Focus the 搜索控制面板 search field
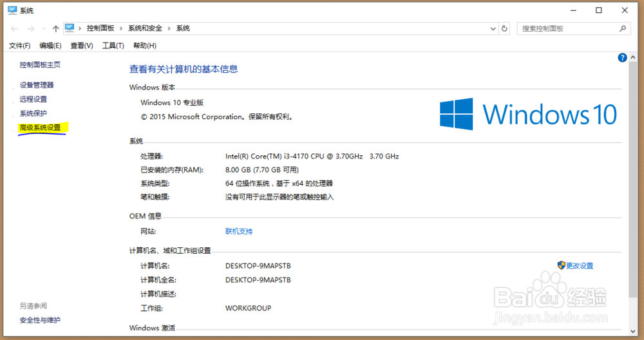The height and width of the screenshot is (340, 644). tap(573, 28)
